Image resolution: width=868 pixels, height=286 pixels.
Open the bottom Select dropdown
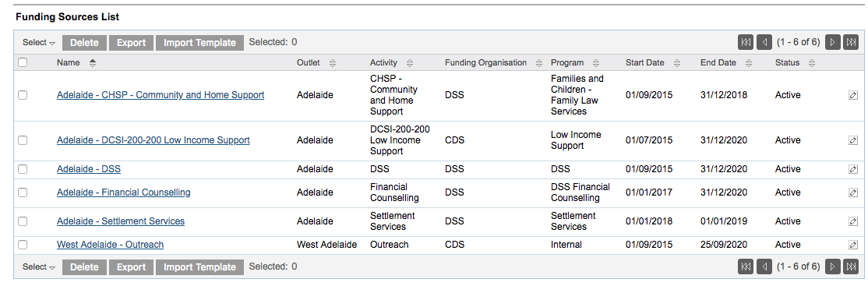pyautogui.click(x=39, y=267)
